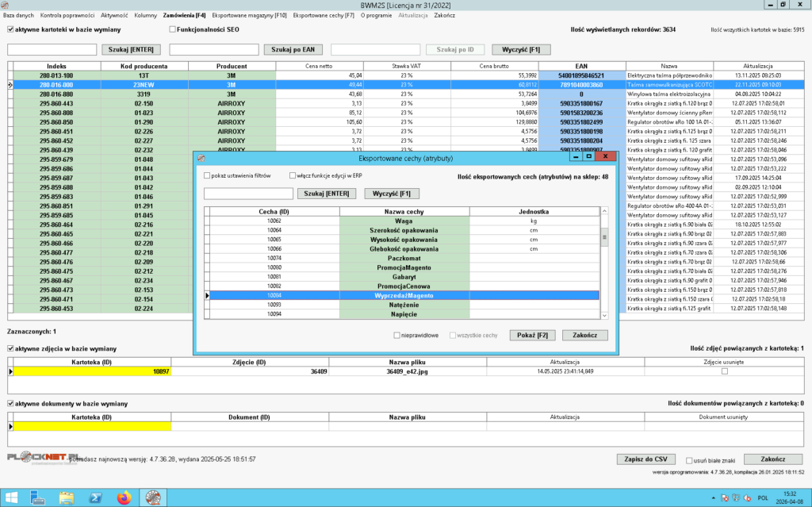Click the Eksportowane cechy dialog title icon
Screen dimensions: 812x507
201,159
